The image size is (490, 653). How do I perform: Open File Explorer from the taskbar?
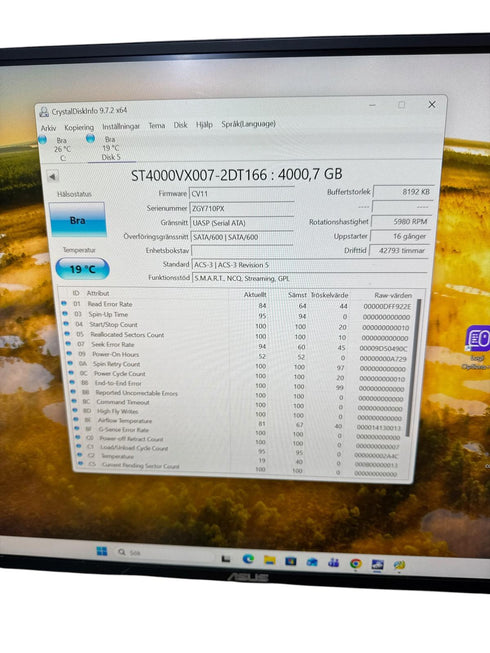tap(269, 560)
